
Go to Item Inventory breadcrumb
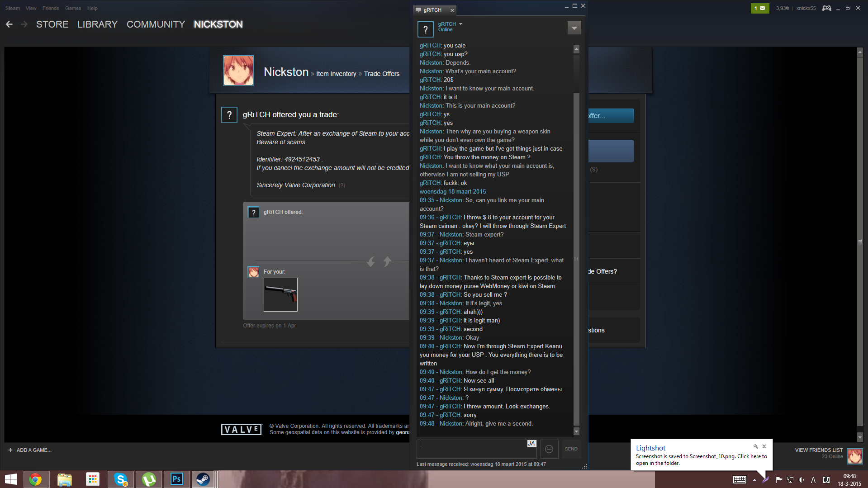pos(336,74)
